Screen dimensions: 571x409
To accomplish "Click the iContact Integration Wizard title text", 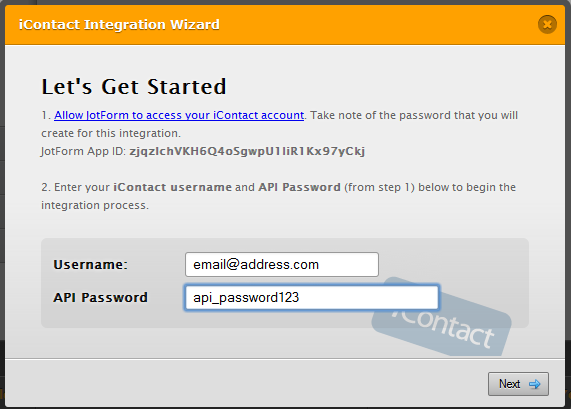I will 119,24.
